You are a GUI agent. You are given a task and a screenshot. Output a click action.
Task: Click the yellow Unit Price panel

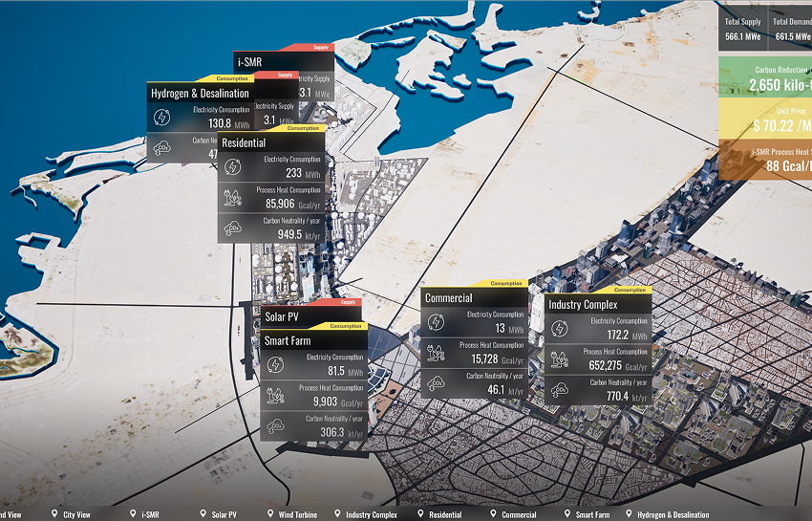click(764, 119)
